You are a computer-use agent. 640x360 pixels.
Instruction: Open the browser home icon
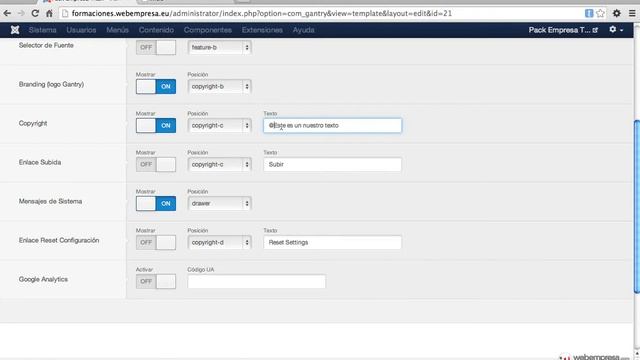pyautogui.click(x=49, y=13)
